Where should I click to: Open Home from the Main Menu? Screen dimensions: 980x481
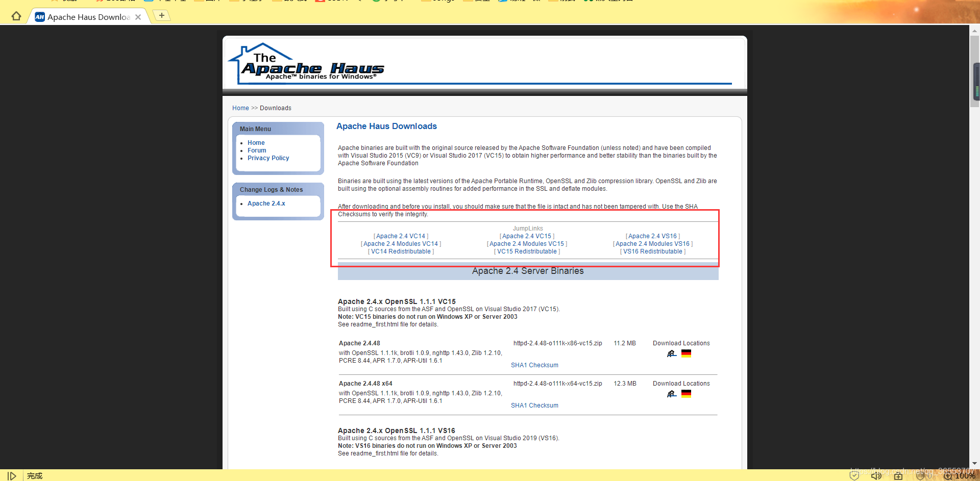[x=256, y=143]
